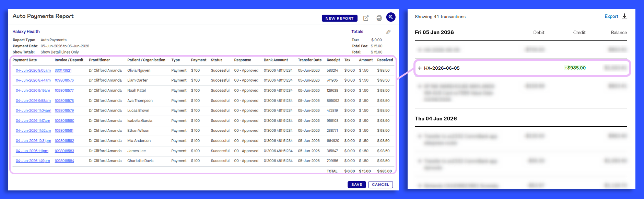Open payment date 04-Jun-2026 11:04am

pyautogui.click(x=34, y=110)
